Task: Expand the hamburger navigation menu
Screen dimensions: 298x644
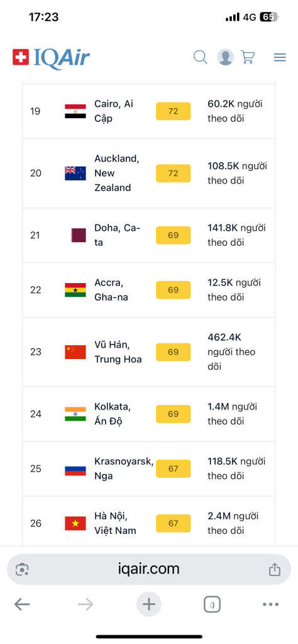Action: click(x=280, y=57)
